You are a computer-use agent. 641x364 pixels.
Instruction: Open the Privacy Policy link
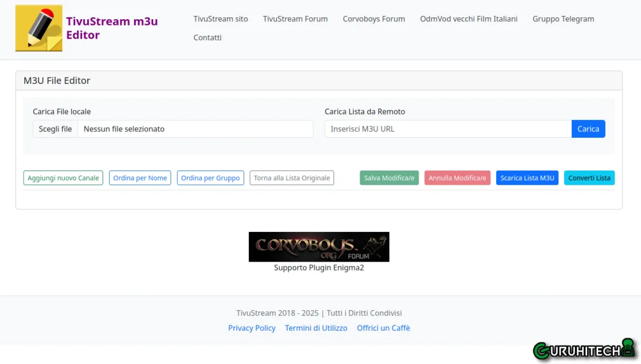[252, 328]
